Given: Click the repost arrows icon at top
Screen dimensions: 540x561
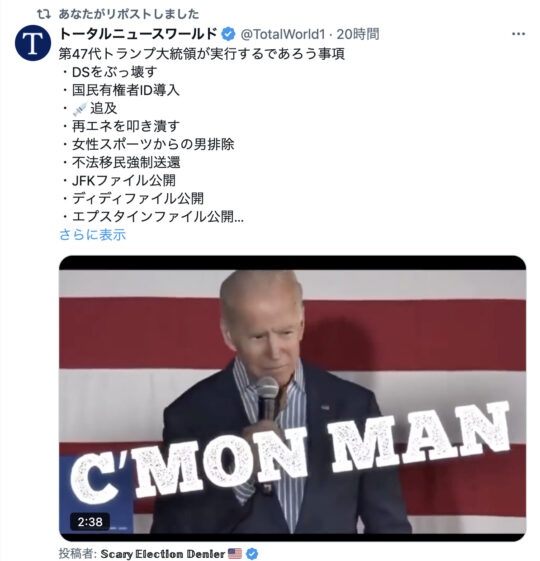Looking at the screenshot, I should click(44, 14).
